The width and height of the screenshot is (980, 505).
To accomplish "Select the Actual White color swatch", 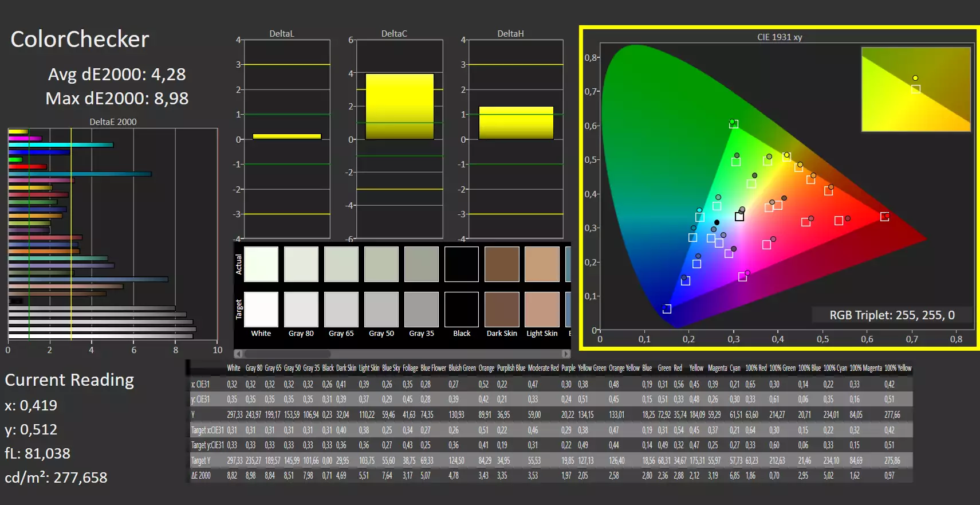I will click(x=261, y=264).
